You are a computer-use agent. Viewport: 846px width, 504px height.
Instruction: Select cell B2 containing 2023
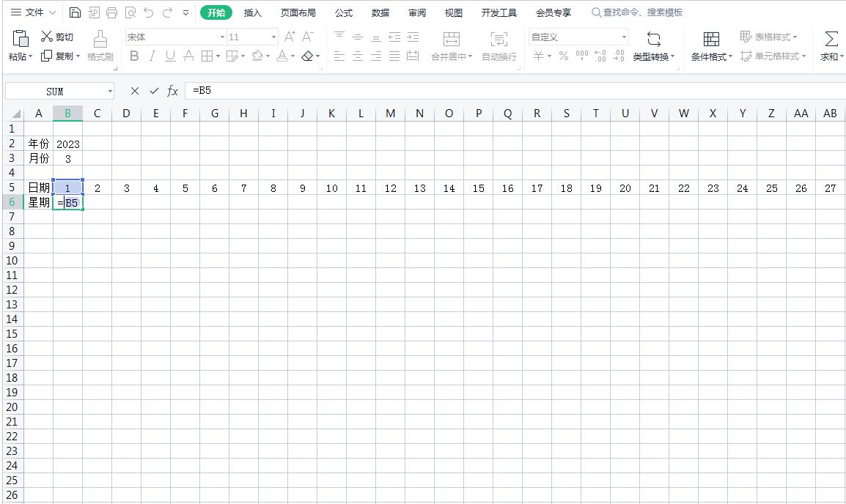tap(67, 144)
